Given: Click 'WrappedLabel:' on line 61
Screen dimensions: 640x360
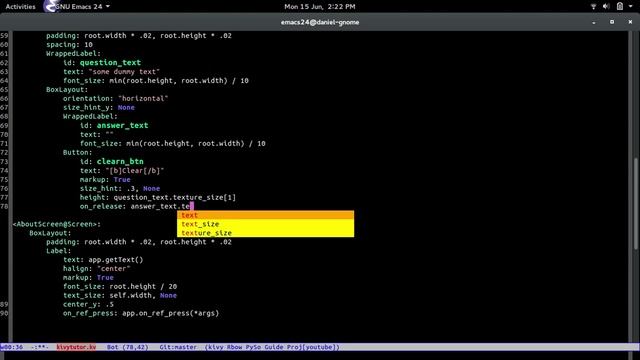Looking at the screenshot, I should pos(73,53).
